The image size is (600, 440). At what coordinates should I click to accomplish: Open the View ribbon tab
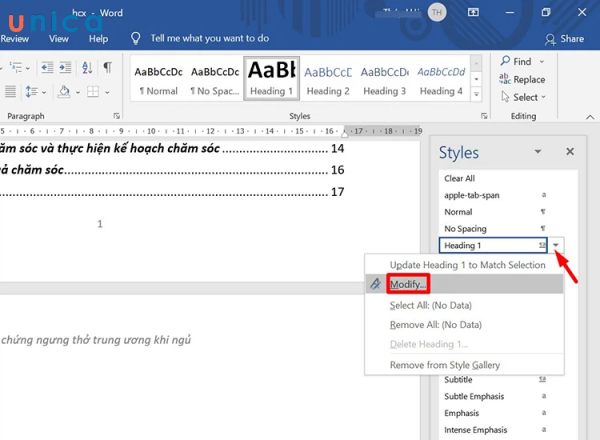[x=59, y=39]
